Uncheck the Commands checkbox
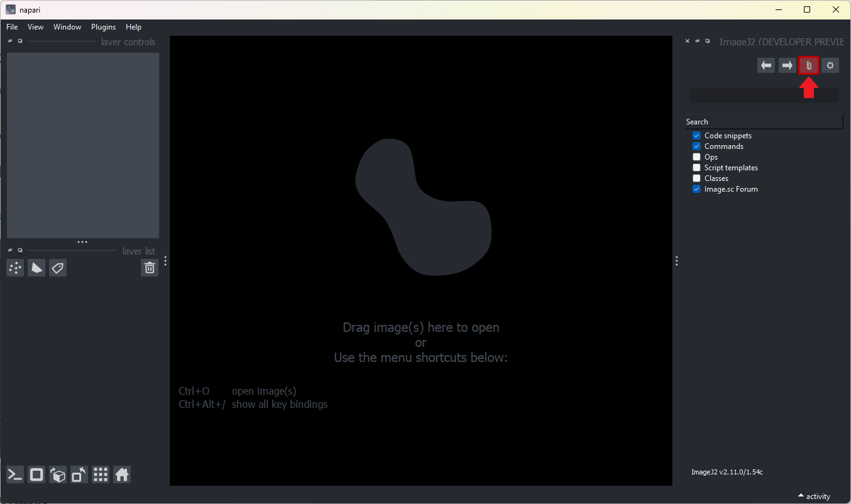Viewport: 851px width, 504px height. (697, 146)
